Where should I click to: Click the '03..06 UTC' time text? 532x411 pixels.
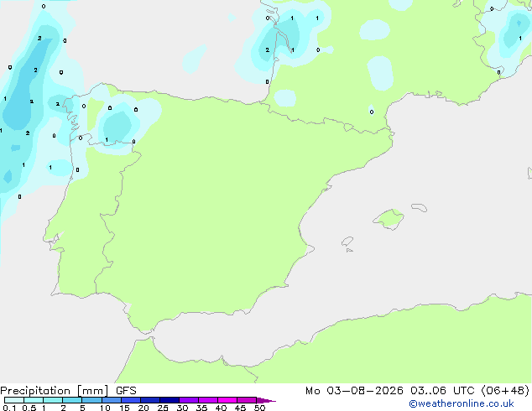tap(441, 391)
